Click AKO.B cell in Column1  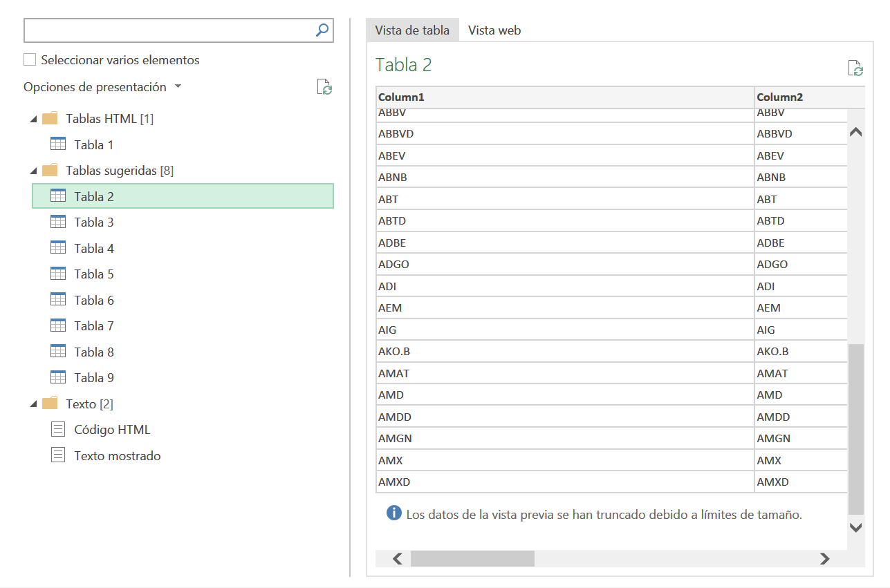[x=565, y=351]
